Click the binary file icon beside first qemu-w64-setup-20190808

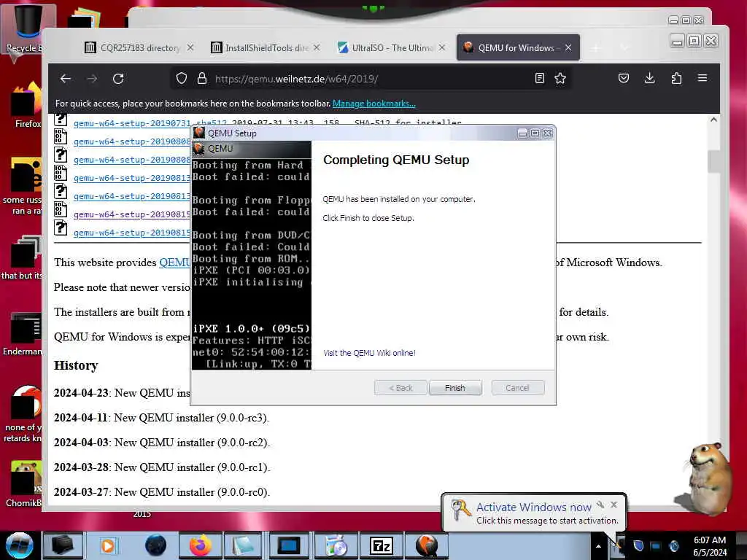point(61,136)
